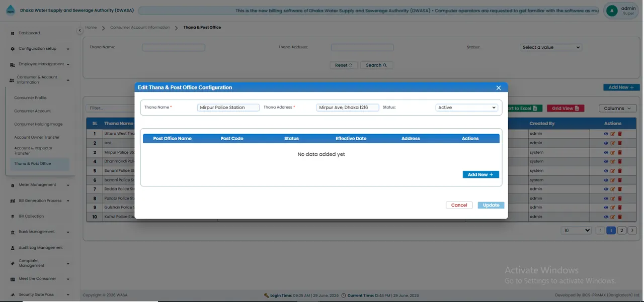Collapse the Consumer & Account Information section arrow
Screen dimensions: 644x302
[68, 80]
